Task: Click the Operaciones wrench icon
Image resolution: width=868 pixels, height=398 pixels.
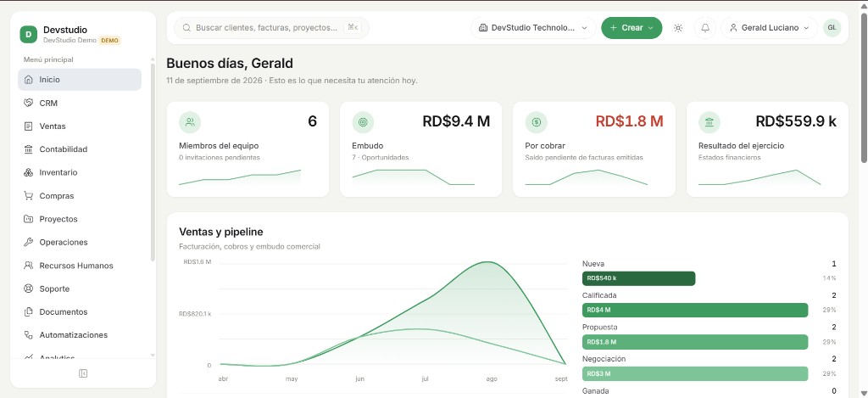Action: 29,242
